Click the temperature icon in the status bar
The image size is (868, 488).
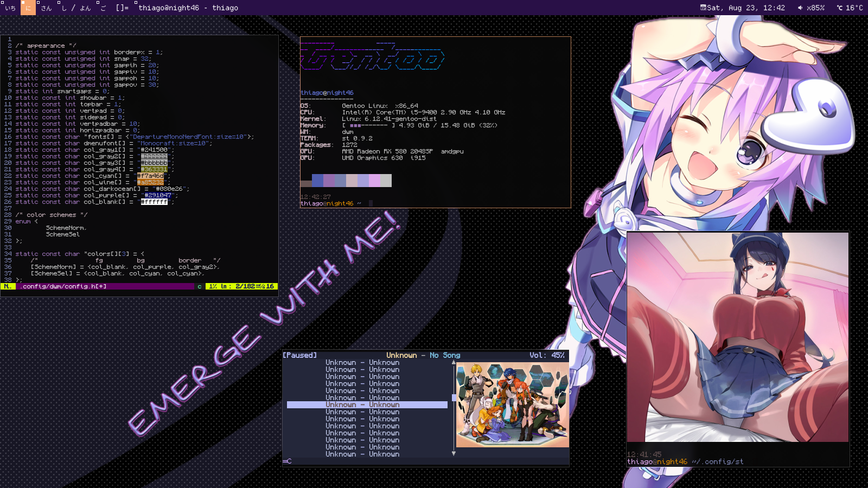839,8
